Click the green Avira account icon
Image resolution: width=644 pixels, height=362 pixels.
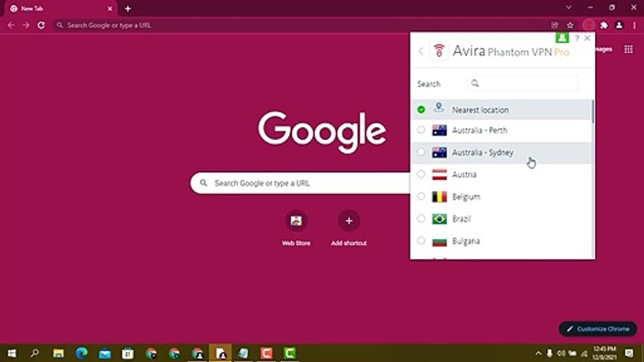point(562,38)
